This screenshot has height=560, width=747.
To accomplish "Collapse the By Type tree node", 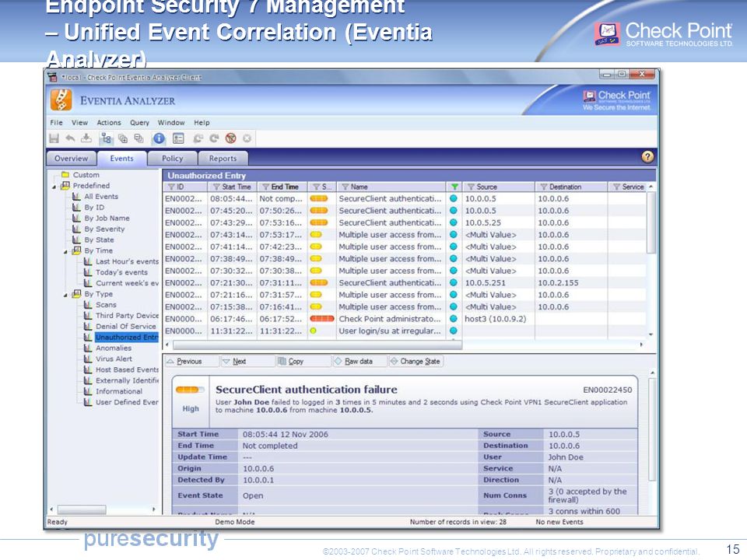I will point(65,296).
